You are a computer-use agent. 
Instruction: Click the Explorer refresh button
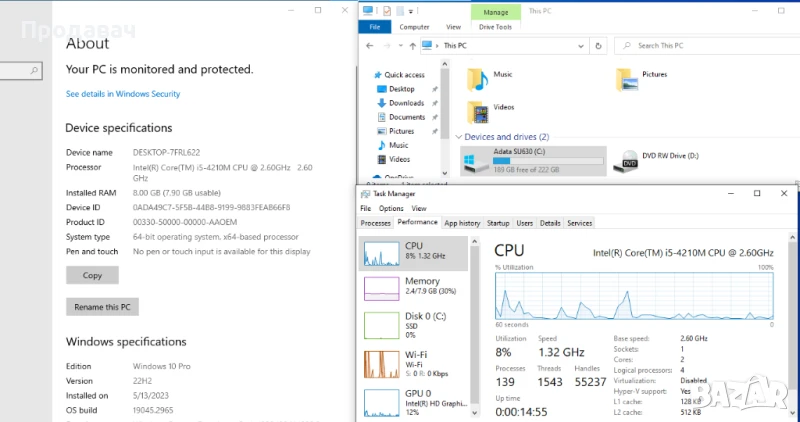tap(598, 46)
